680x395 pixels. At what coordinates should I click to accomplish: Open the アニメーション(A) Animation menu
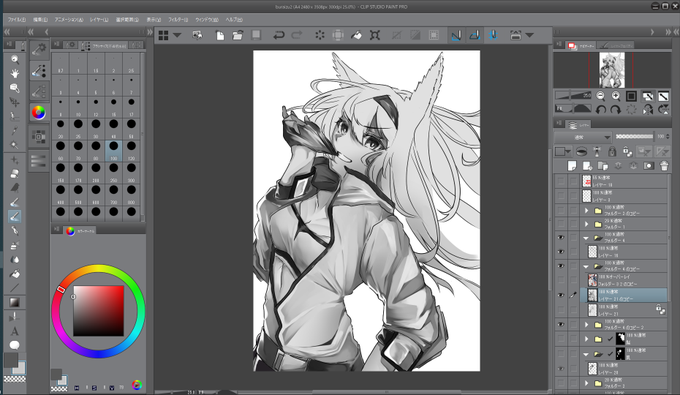click(x=69, y=20)
